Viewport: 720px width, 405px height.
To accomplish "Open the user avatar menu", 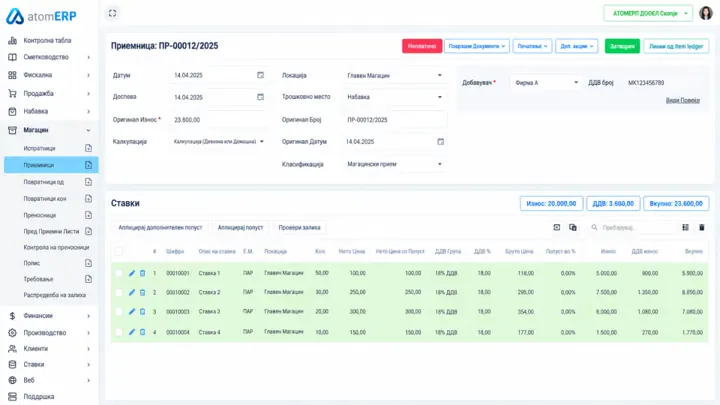I will click(x=705, y=13).
